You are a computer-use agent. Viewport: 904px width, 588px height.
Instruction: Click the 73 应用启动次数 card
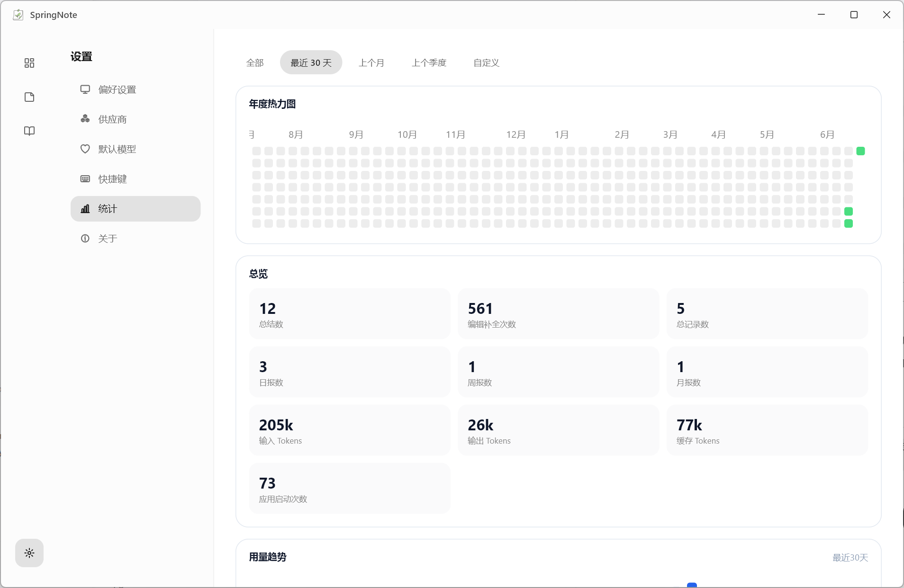point(350,489)
